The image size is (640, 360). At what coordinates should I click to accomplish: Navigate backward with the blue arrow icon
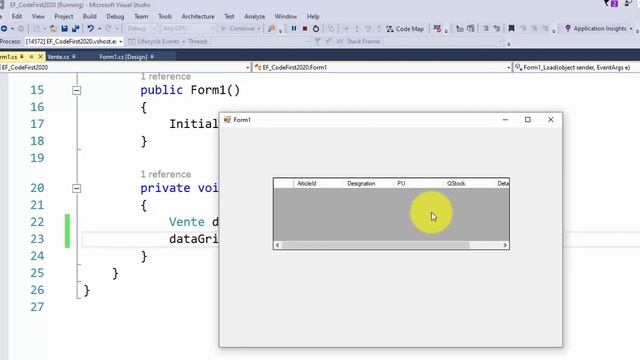(x=4, y=29)
